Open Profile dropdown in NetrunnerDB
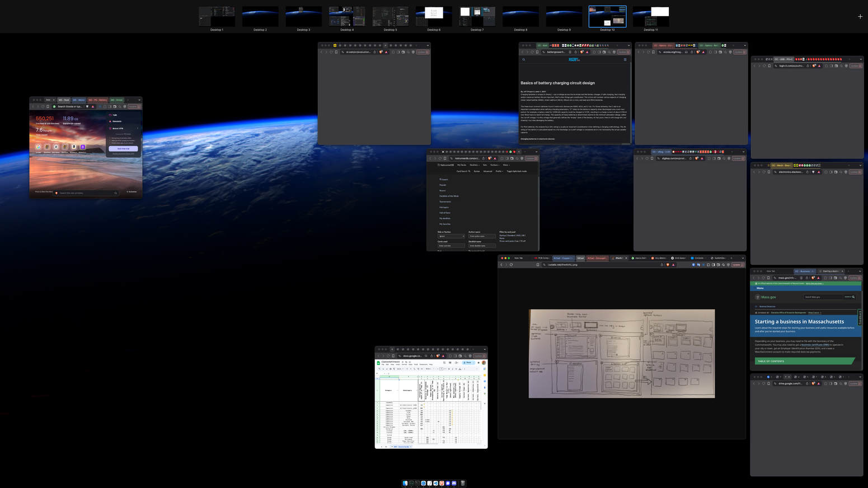Image resolution: width=868 pixels, height=488 pixels. click(x=499, y=171)
